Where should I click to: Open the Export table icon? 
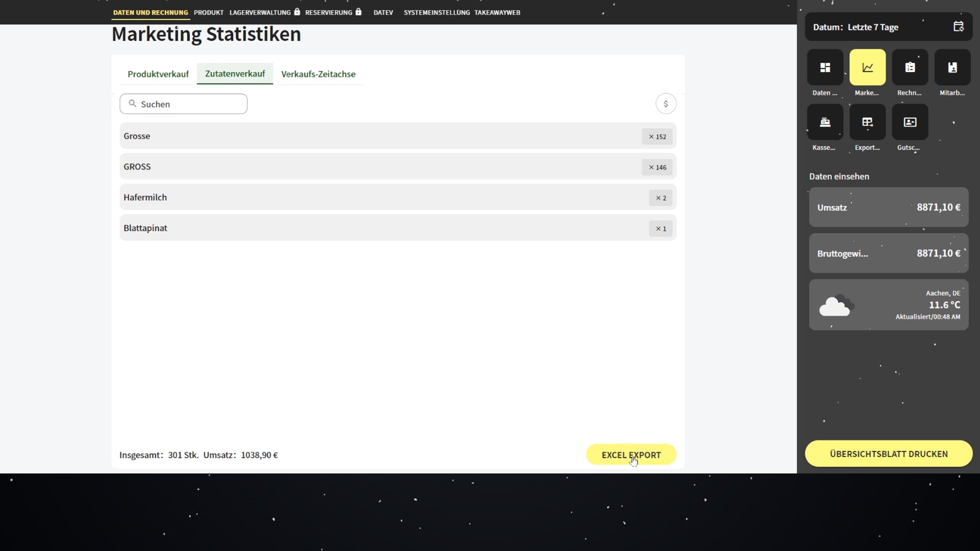(867, 122)
